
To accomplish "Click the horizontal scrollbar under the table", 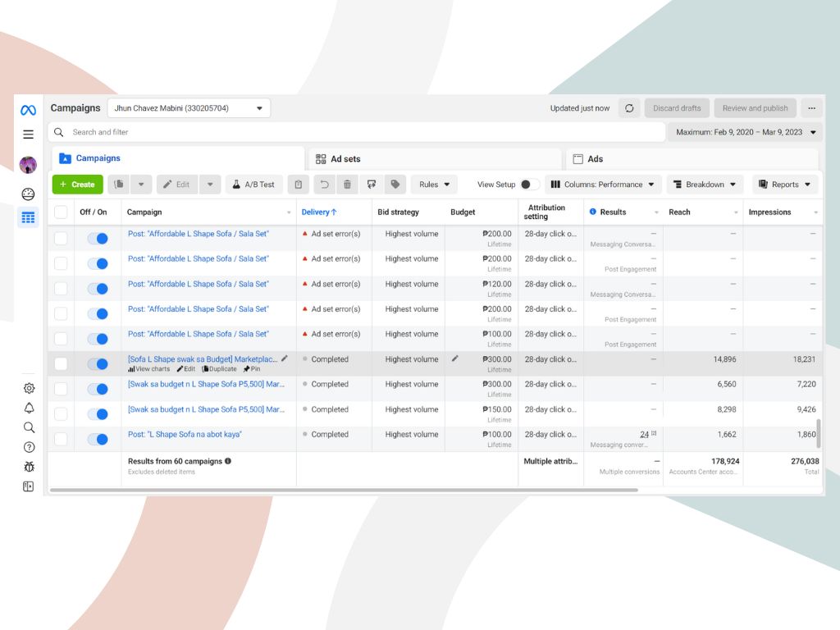I will [x=344, y=490].
